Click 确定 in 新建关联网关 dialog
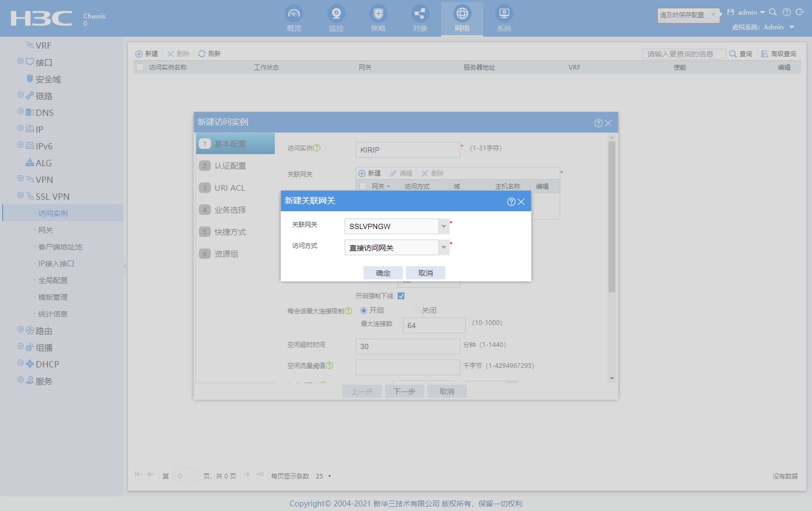 coord(383,273)
